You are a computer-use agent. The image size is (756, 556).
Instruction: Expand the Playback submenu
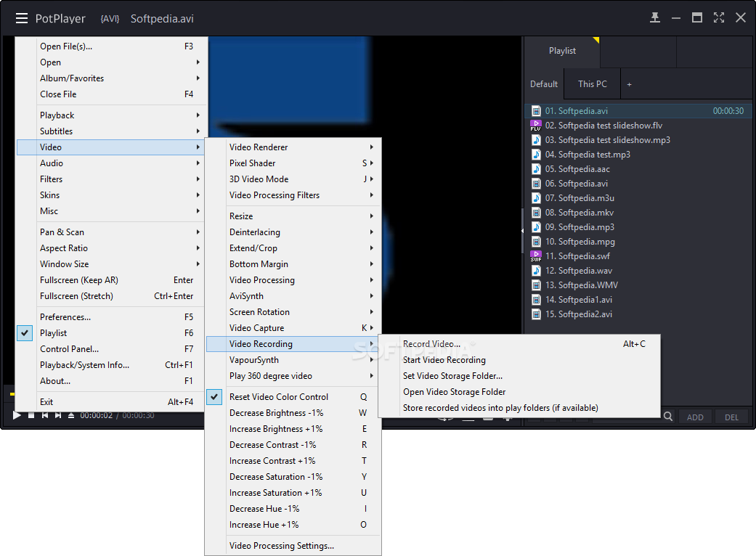(x=110, y=115)
